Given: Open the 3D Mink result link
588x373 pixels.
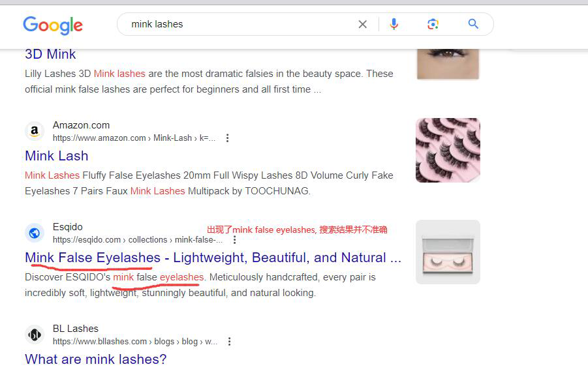Looking at the screenshot, I should pos(50,54).
